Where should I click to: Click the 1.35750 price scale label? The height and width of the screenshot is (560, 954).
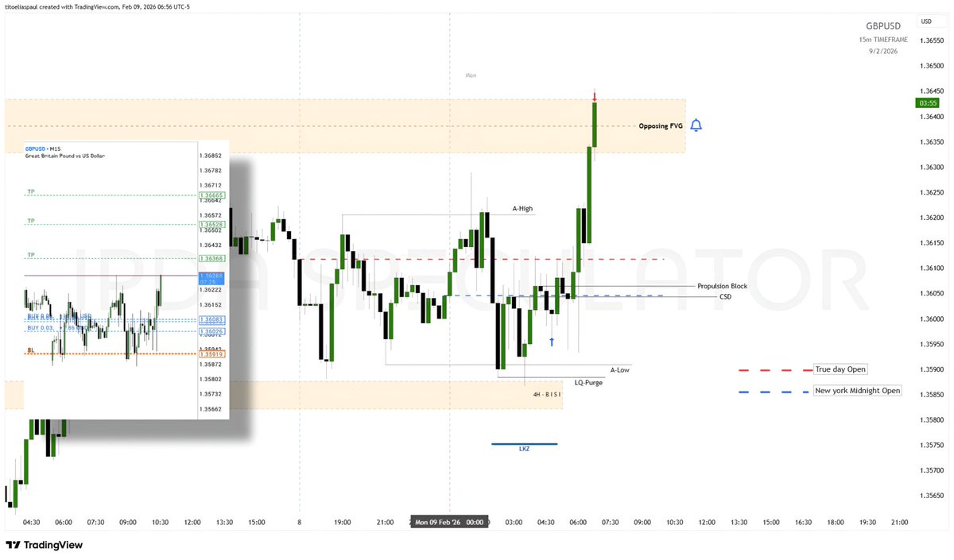932,446
